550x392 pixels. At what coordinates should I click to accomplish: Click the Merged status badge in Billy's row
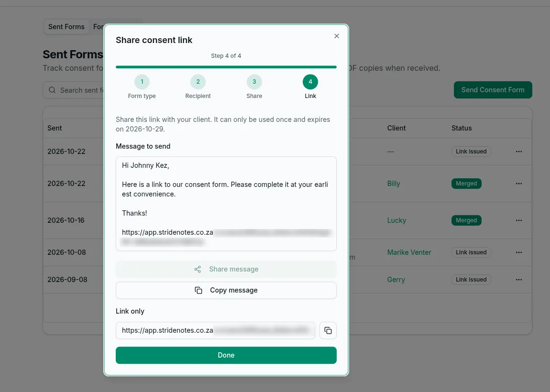click(x=466, y=184)
